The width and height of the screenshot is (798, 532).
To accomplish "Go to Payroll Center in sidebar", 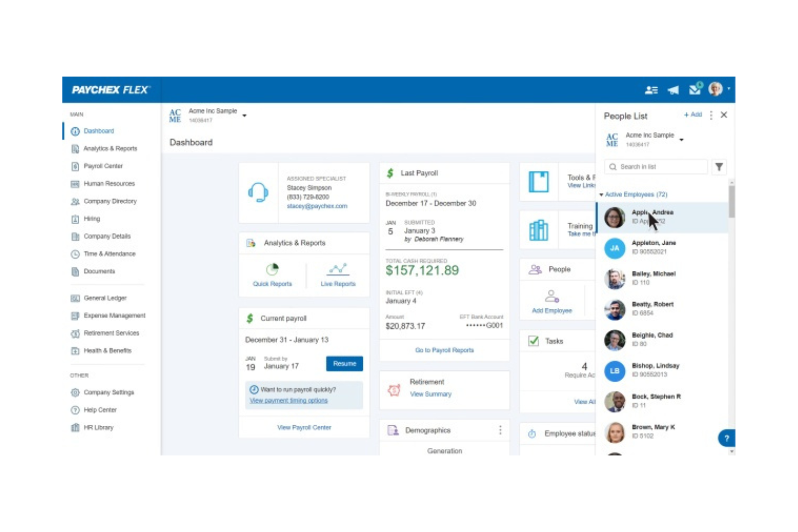I will click(x=103, y=166).
